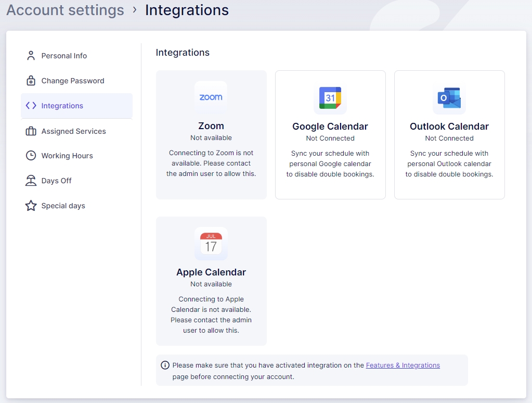Click the Outlook Calendar icon

click(449, 98)
